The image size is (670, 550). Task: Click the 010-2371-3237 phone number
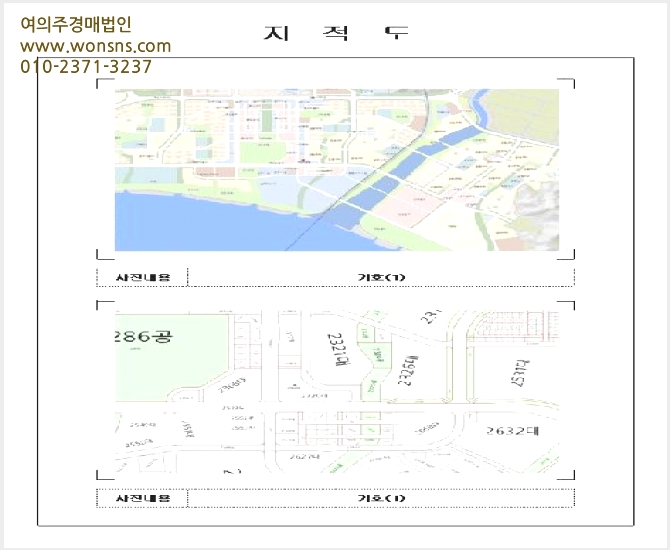coord(86,67)
